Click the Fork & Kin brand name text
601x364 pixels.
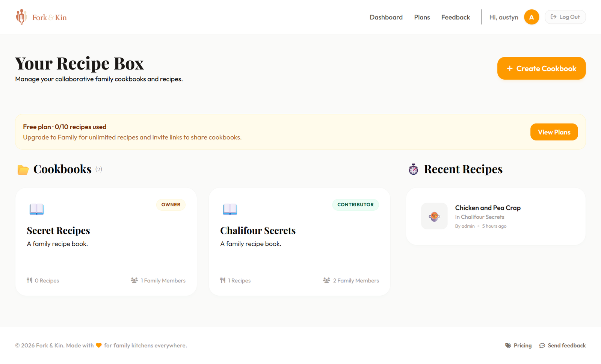point(50,17)
